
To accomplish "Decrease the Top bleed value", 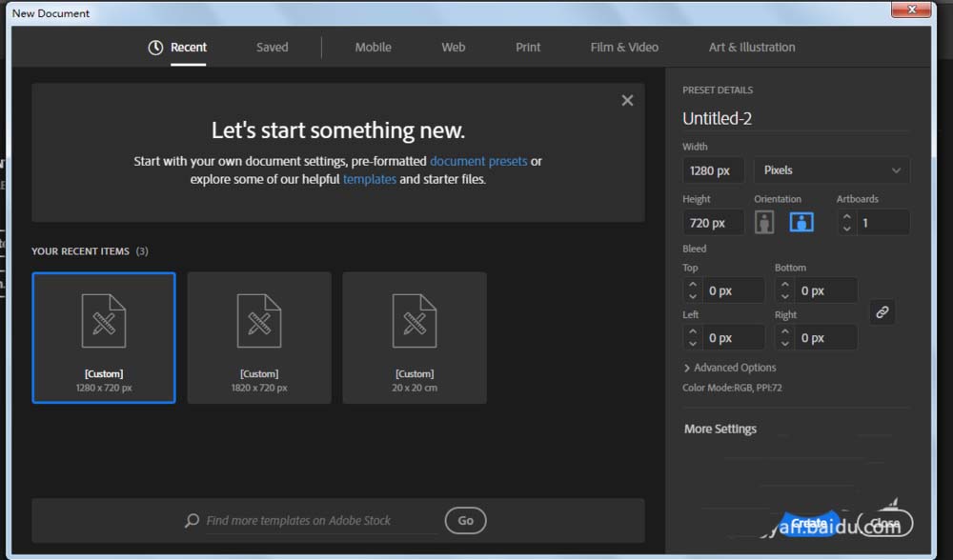I will [x=693, y=296].
